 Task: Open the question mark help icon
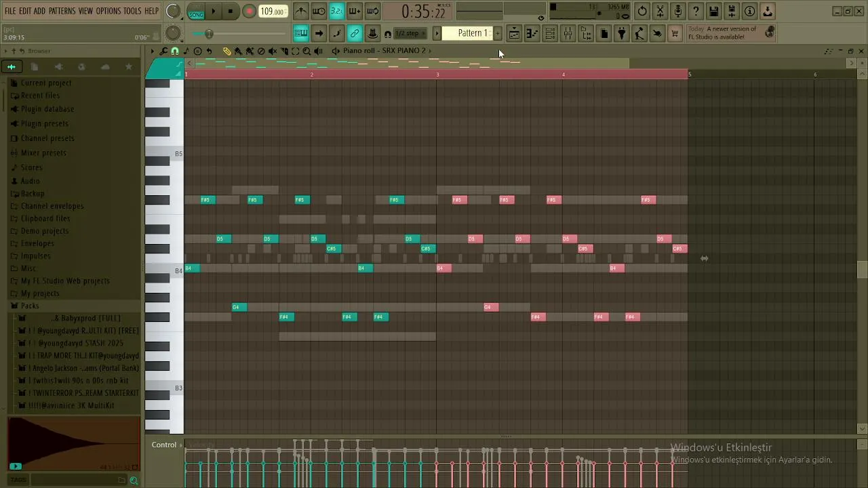[696, 11]
